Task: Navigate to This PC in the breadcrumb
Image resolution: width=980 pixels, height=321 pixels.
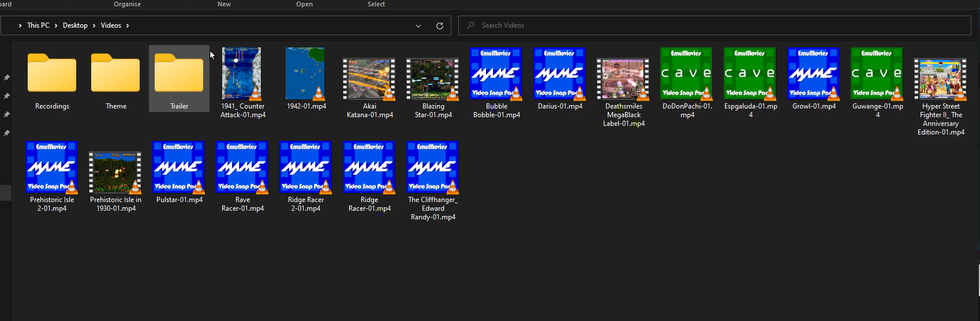Action: click(x=38, y=25)
